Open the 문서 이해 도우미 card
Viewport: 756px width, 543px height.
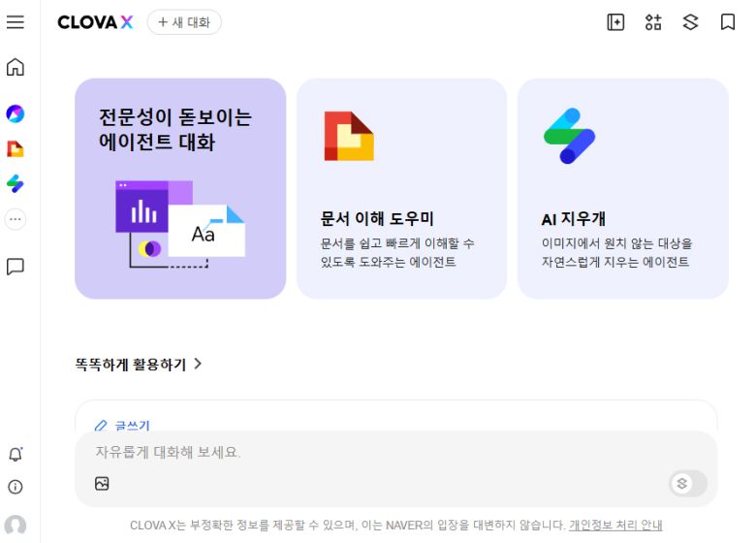click(x=401, y=188)
